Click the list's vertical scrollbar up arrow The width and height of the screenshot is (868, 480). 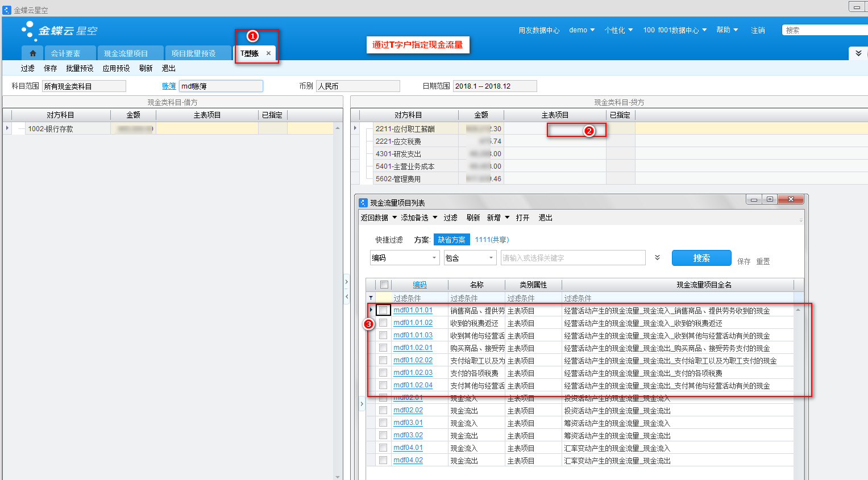[798, 310]
